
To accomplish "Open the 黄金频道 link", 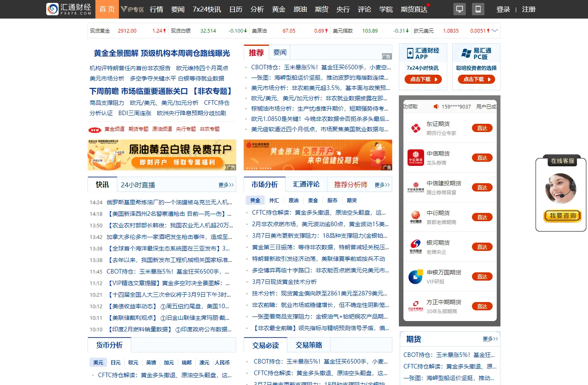I will [x=114, y=129].
